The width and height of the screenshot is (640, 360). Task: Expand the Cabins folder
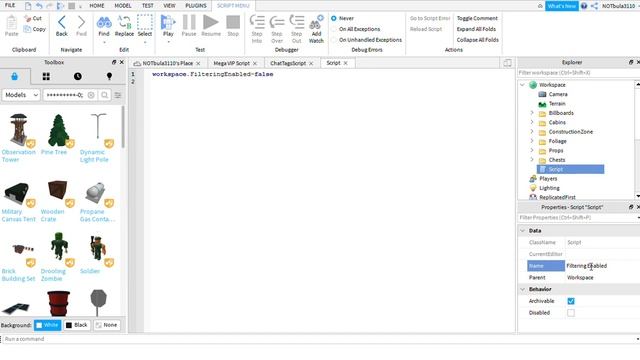tap(532, 122)
